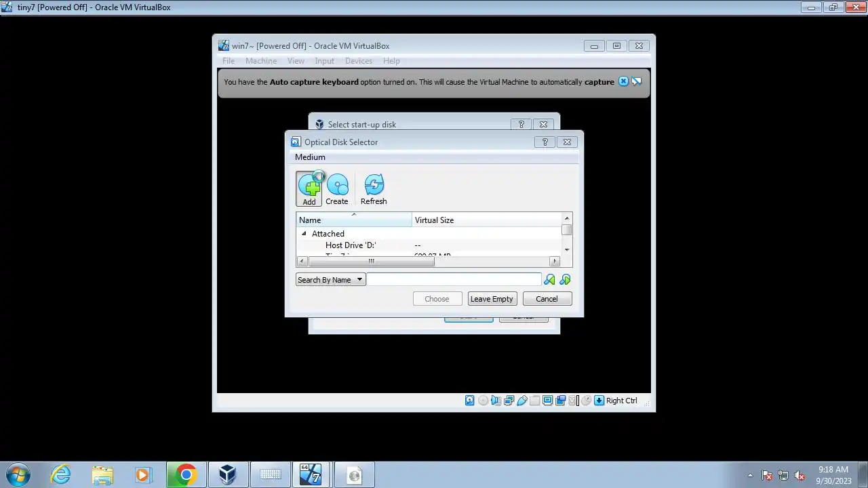
Task: Select Host Drive 'D:' row
Action: pyautogui.click(x=429, y=245)
